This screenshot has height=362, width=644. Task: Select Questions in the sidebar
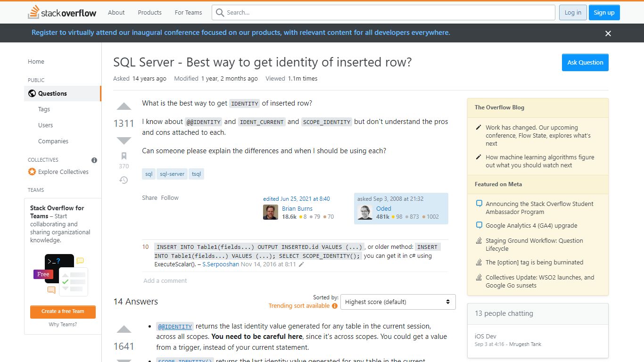[x=62, y=93]
